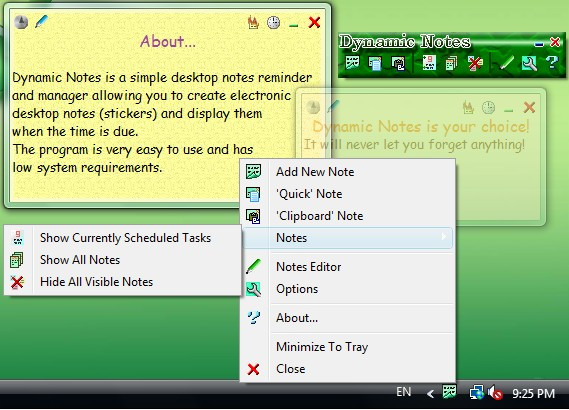Click 'low system requirements.' text on About note
Viewport: 569px width, 410px height.
87,168
